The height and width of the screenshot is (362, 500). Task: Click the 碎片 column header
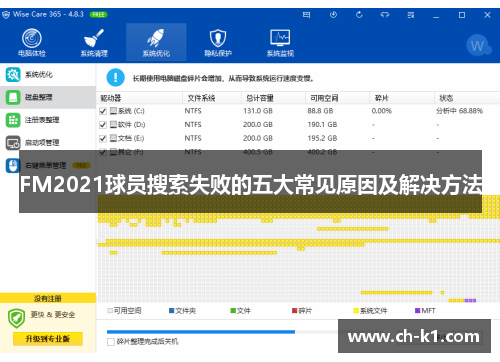pyautogui.click(x=402, y=98)
